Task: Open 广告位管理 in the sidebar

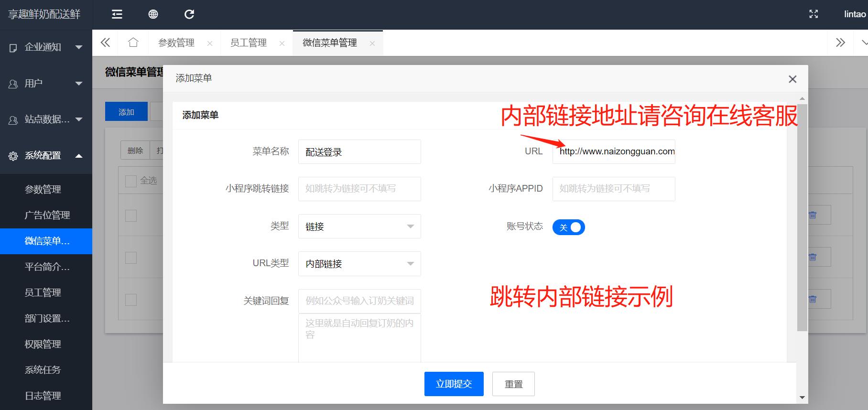Action: pos(47,215)
